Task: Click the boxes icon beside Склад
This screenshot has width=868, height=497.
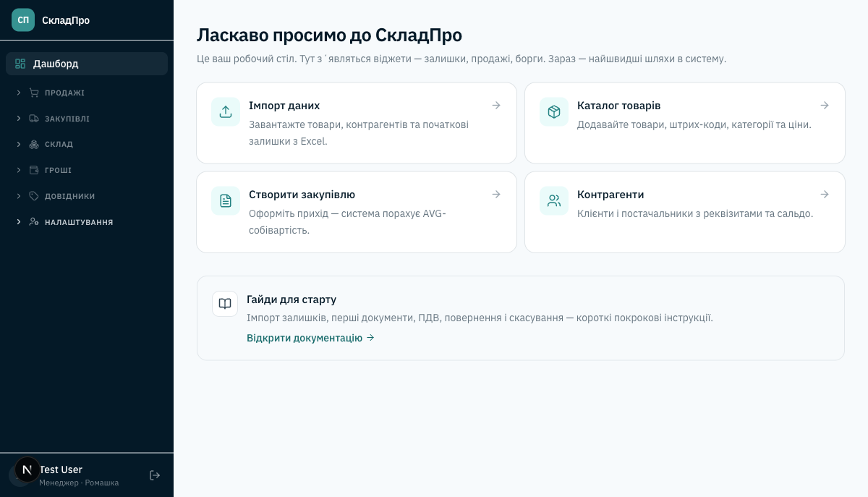Action: click(34, 145)
